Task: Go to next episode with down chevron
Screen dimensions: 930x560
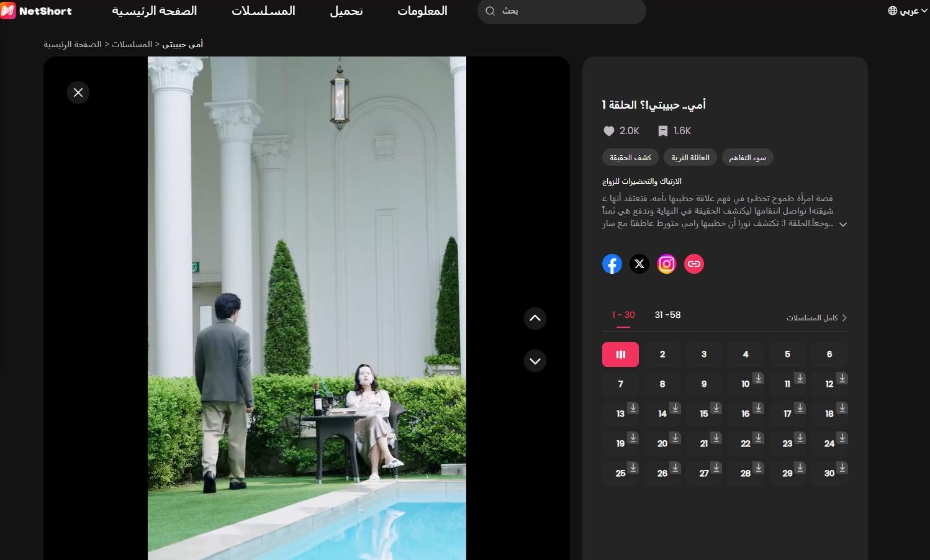Action: 535,361
